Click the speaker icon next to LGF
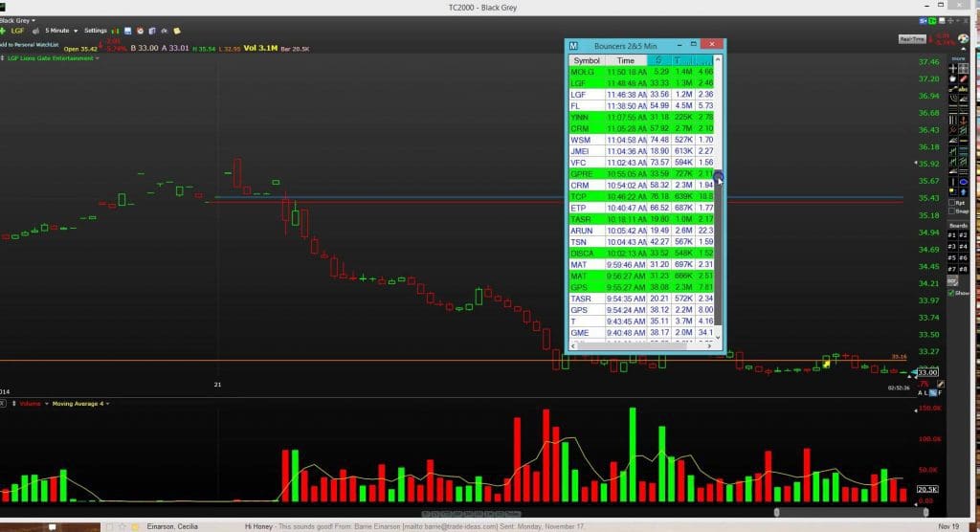This screenshot has height=532, width=980. pos(35,32)
